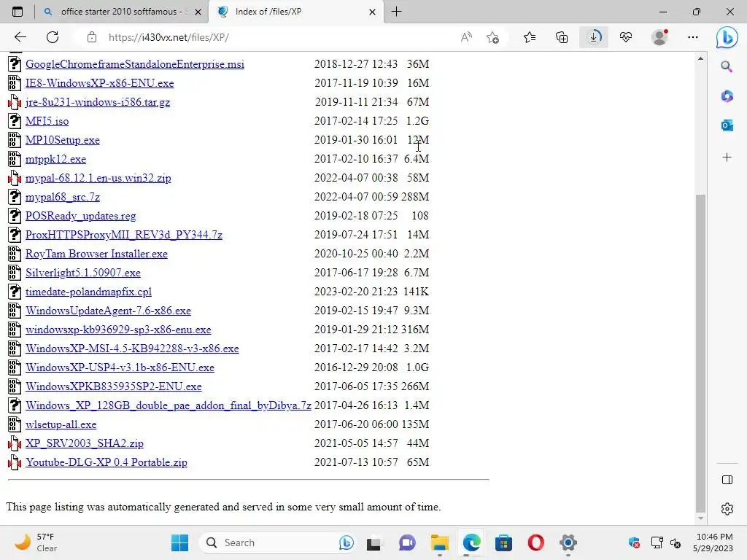The width and height of the screenshot is (747, 560).
Task: Close the office starter 2010 tab
Action: (x=198, y=12)
